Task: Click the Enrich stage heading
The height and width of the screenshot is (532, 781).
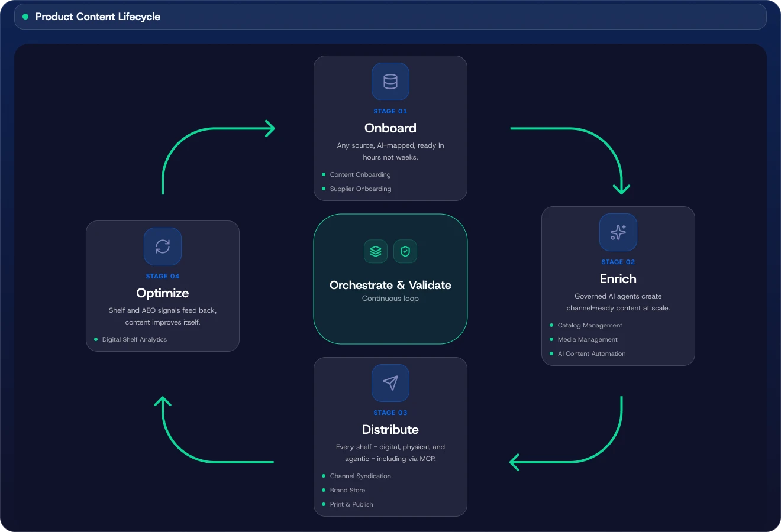Action: point(618,279)
